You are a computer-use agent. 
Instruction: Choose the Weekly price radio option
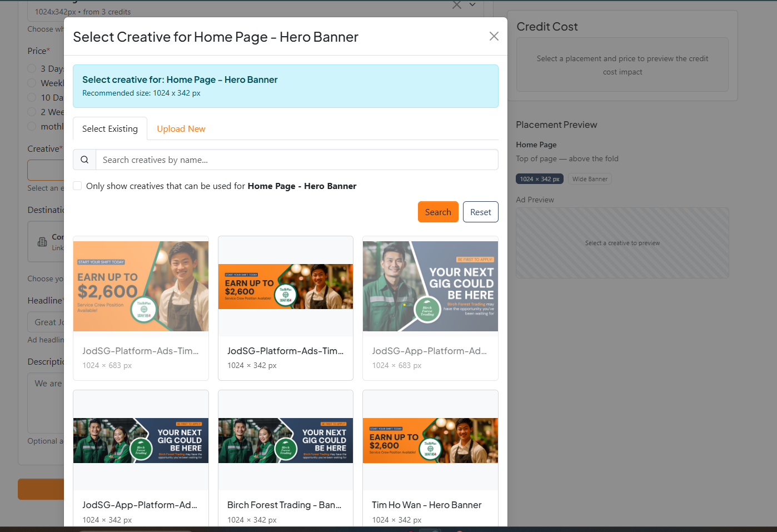tap(32, 83)
